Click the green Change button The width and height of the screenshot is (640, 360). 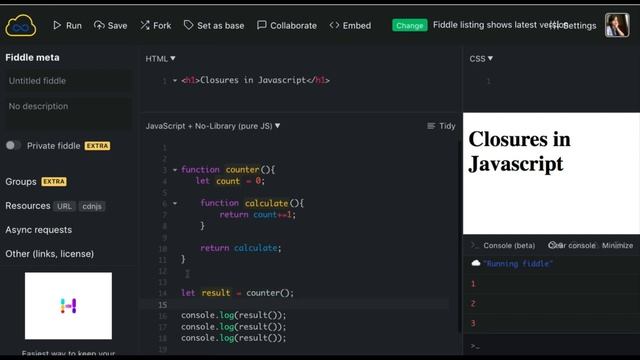409,25
